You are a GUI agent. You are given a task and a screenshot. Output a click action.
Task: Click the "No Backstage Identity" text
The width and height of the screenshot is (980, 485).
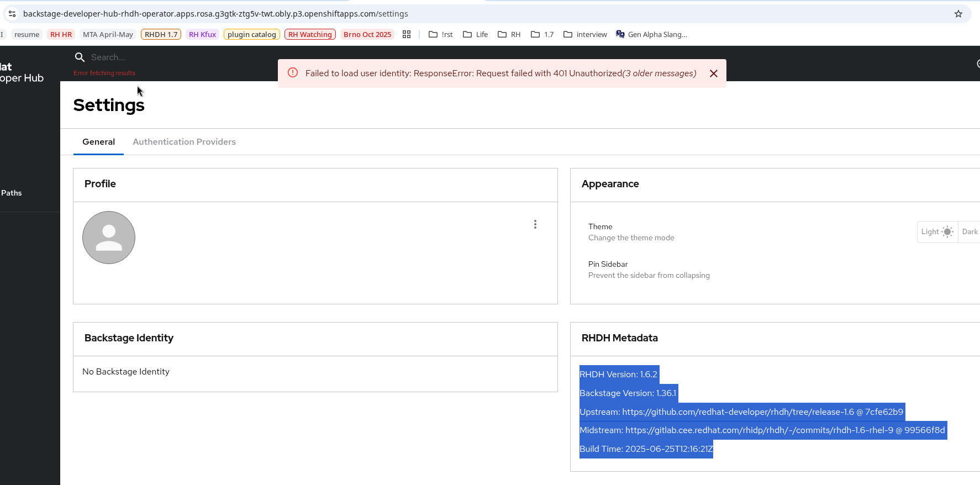coord(126,372)
